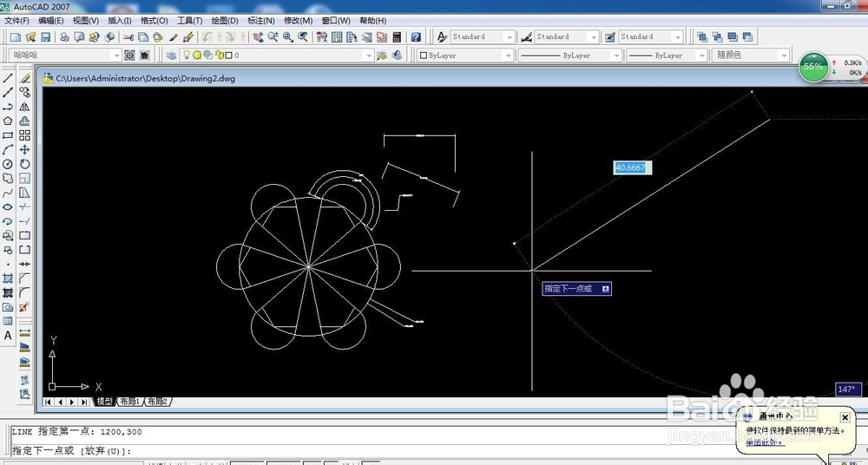Screen dimensions: 868x465
Task: Click the Save toolbar icon
Action: click(46, 37)
